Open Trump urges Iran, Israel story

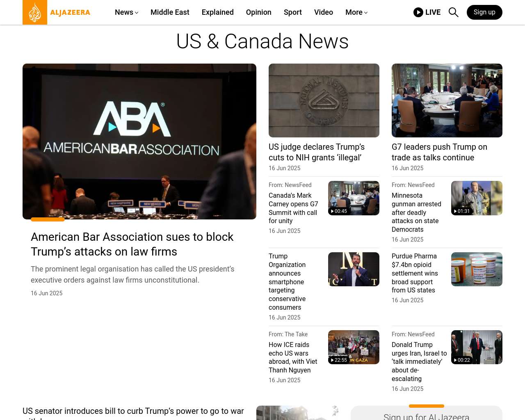click(x=419, y=362)
